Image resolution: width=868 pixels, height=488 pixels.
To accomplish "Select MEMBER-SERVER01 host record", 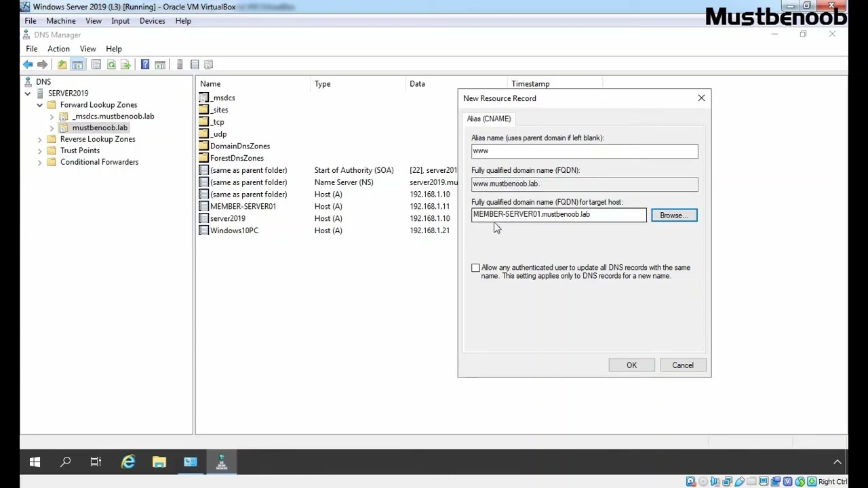I will coord(243,207).
